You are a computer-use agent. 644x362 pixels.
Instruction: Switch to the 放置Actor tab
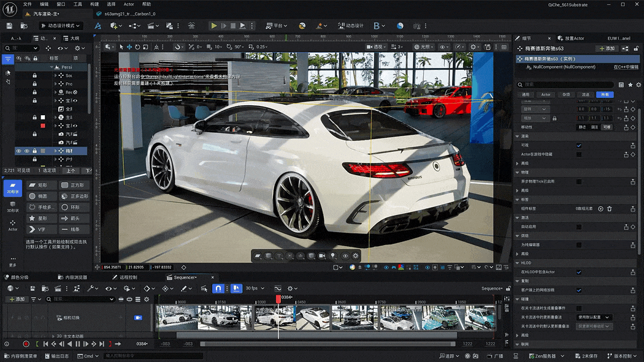[x=571, y=38]
